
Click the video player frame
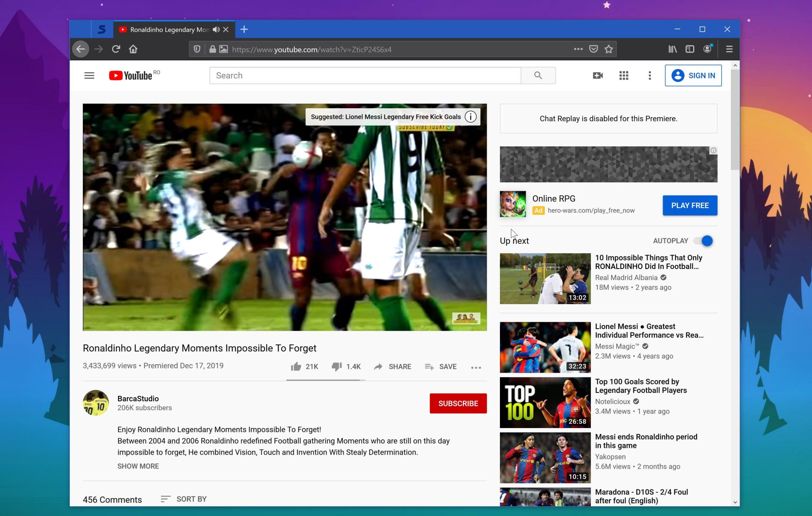click(285, 217)
